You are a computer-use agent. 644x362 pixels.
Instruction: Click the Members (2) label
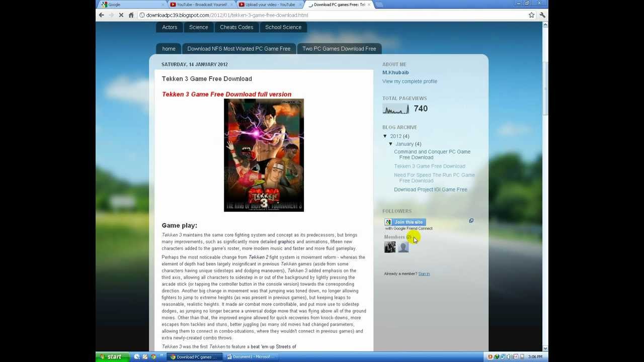tap(398, 237)
